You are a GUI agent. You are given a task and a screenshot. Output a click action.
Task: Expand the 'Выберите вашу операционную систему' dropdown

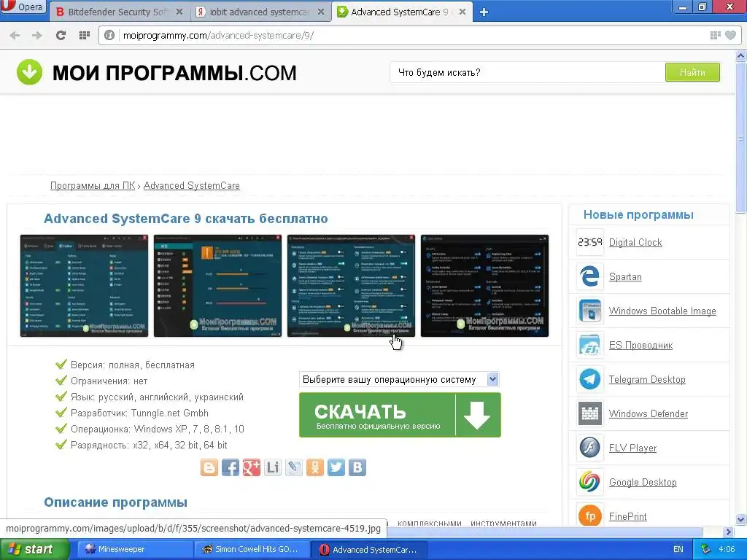399,379
